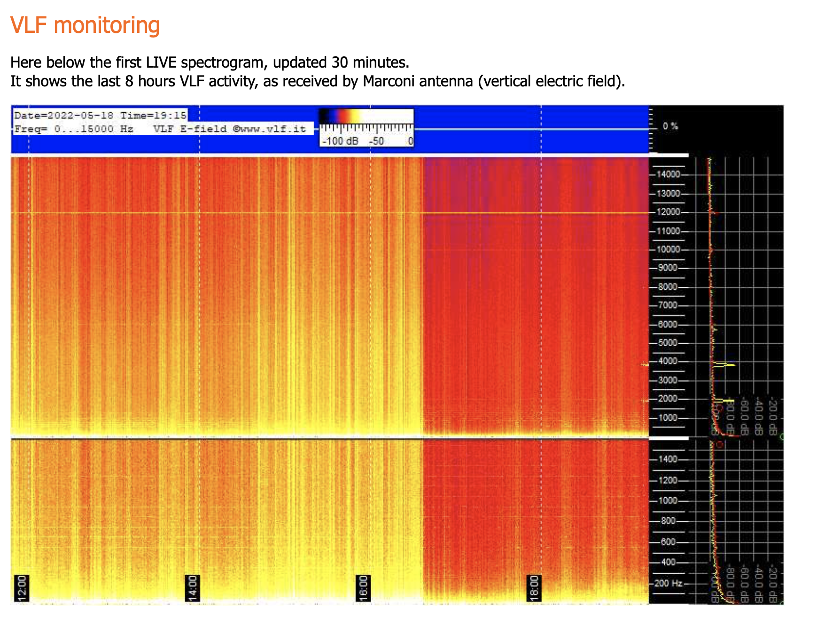Click the 14000 frequency label
Image resolution: width=840 pixels, height=632 pixels.
coord(669,174)
